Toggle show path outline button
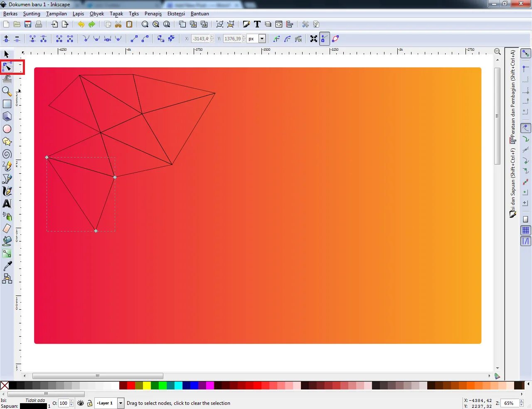This screenshot has height=409, width=532. click(x=335, y=39)
